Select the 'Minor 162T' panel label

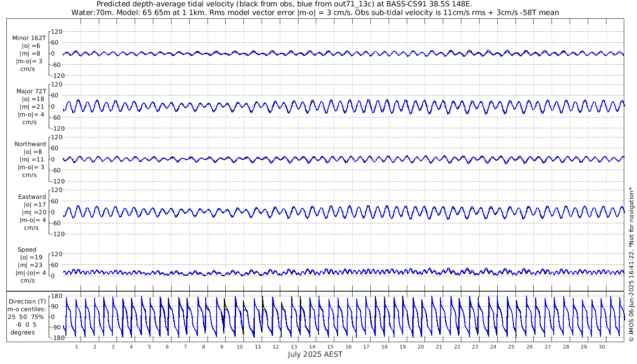[29, 38]
